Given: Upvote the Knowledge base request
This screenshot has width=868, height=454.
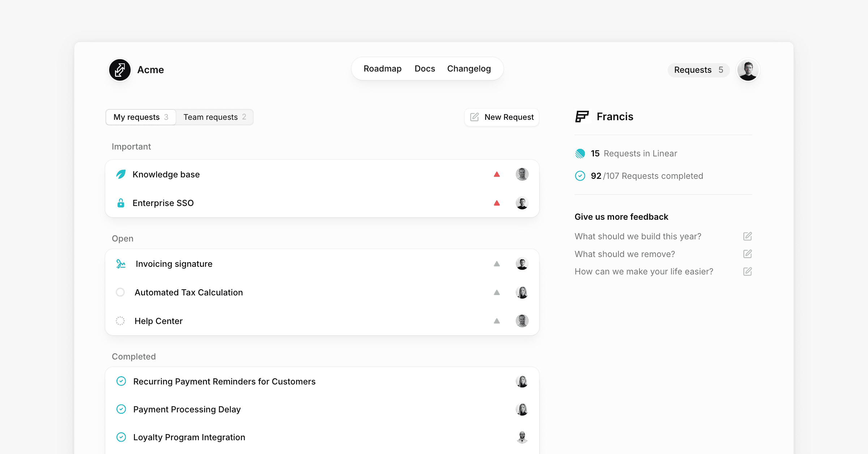Looking at the screenshot, I should click(x=497, y=175).
